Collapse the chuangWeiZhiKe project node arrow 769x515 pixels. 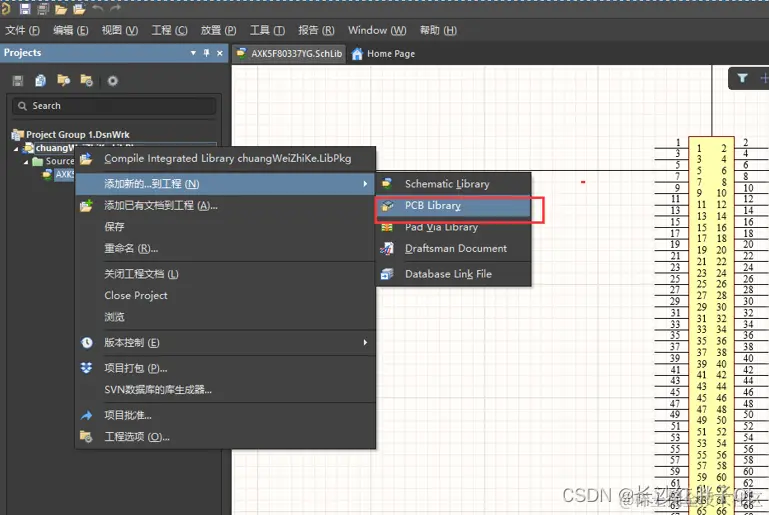(16, 148)
